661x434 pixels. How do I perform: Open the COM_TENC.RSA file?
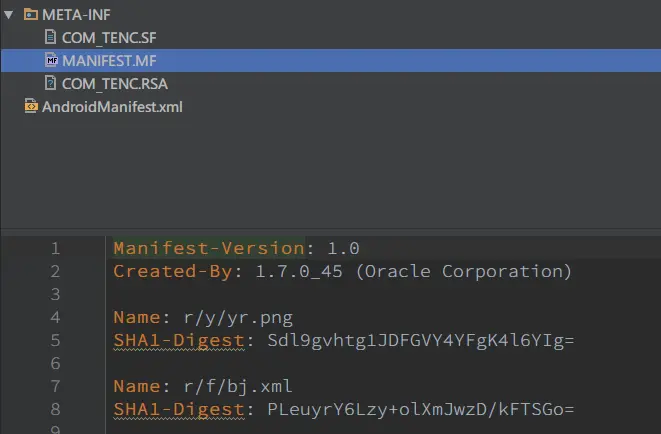115,84
